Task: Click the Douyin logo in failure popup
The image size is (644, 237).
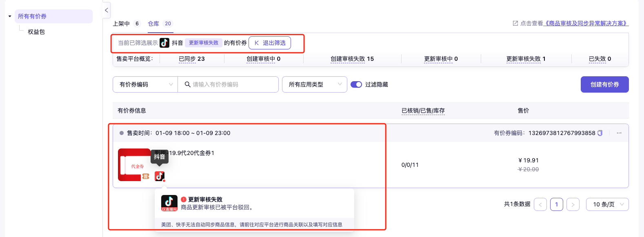Action: (169, 203)
